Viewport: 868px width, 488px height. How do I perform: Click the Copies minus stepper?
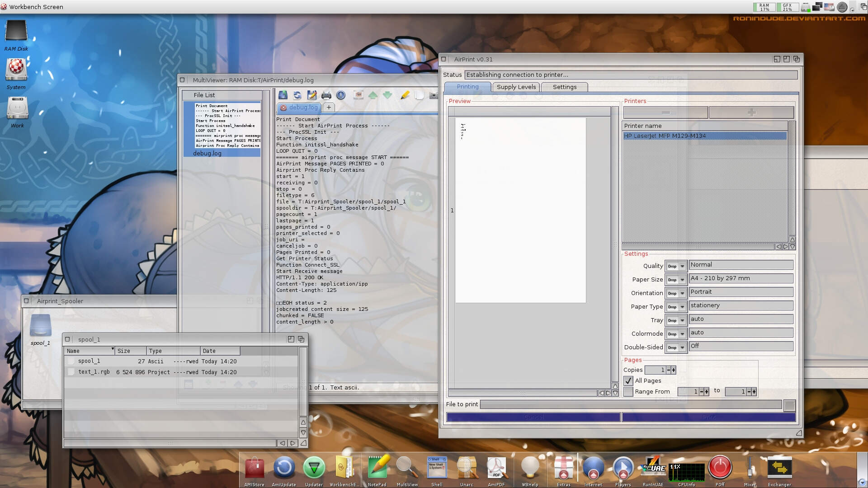coord(669,370)
